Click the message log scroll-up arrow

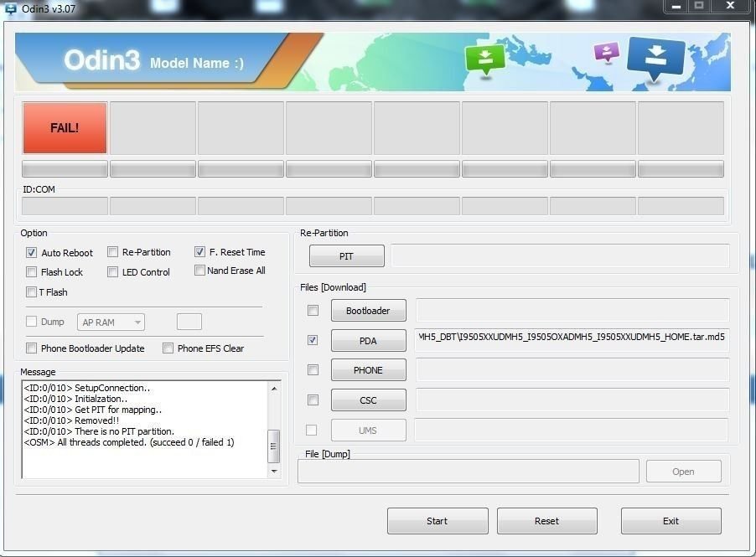[274, 389]
